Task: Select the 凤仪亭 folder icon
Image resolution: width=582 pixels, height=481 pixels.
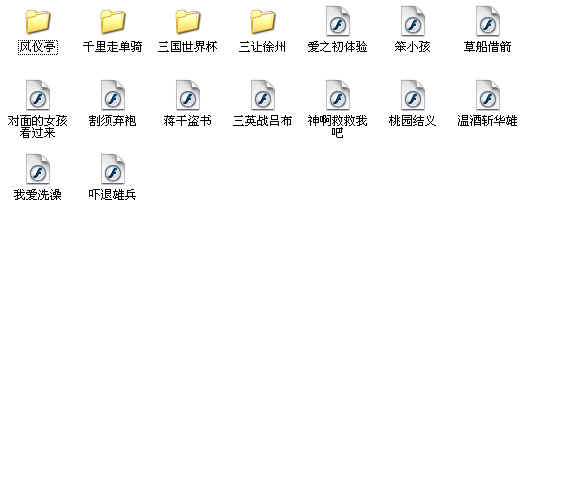Action: [x=37, y=22]
